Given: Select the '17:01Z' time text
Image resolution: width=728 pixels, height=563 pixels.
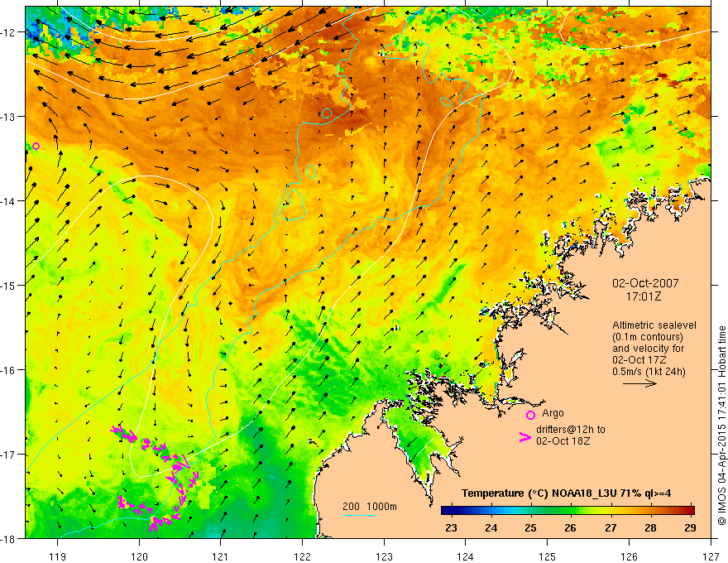Looking at the screenshot, I should [644, 296].
